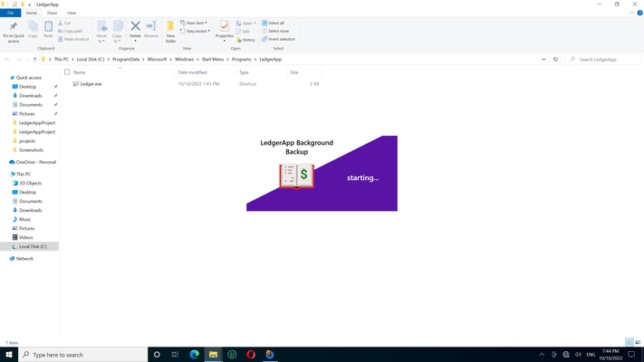Tick the select-all checkbox in the column header

[x=67, y=71]
